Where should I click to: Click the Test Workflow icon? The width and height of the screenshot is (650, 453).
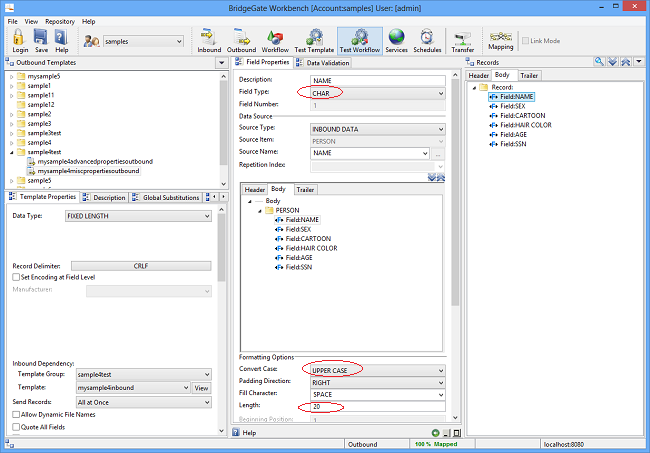[x=360, y=41]
